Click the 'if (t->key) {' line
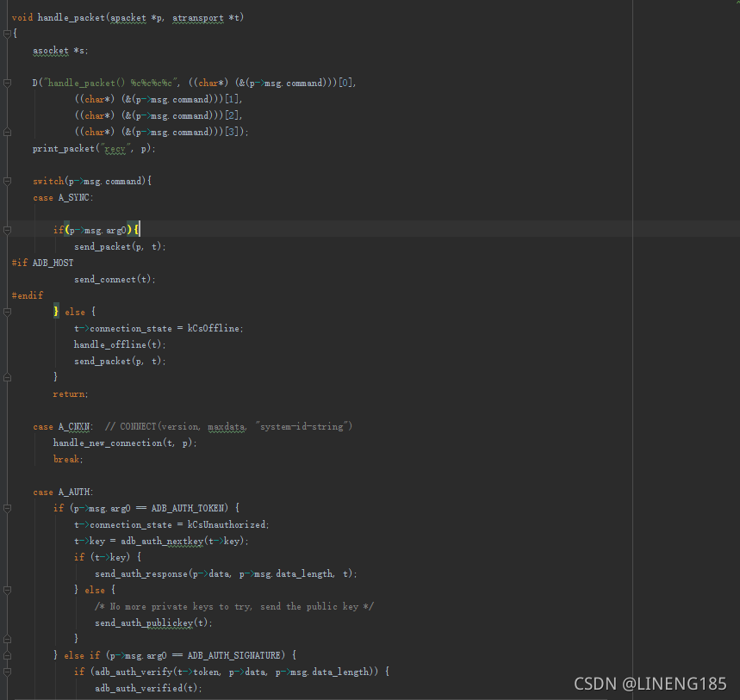The width and height of the screenshot is (740, 700). (x=108, y=557)
